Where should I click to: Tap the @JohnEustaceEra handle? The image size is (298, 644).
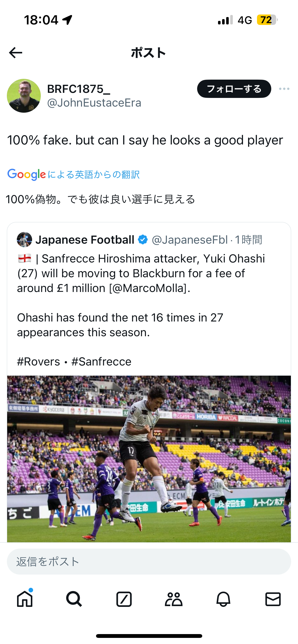(94, 103)
